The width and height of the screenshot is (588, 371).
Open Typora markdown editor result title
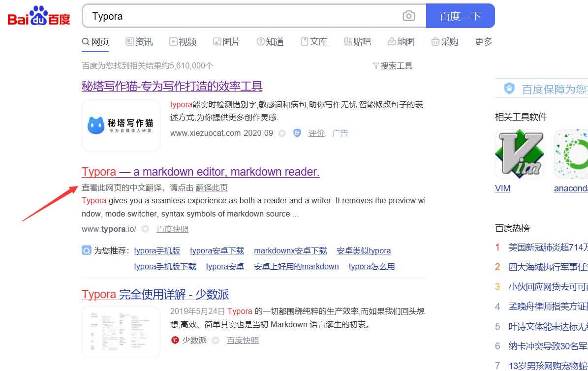coord(201,172)
